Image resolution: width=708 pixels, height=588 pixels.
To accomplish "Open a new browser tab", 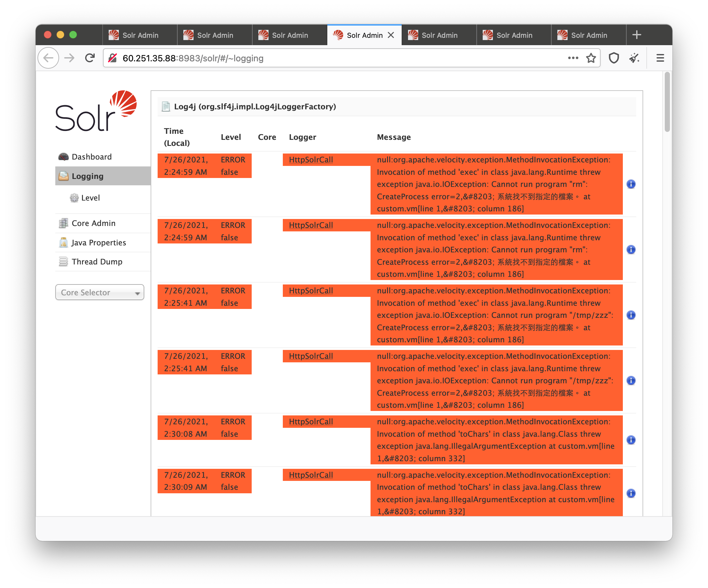I will [x=637, y=35].
